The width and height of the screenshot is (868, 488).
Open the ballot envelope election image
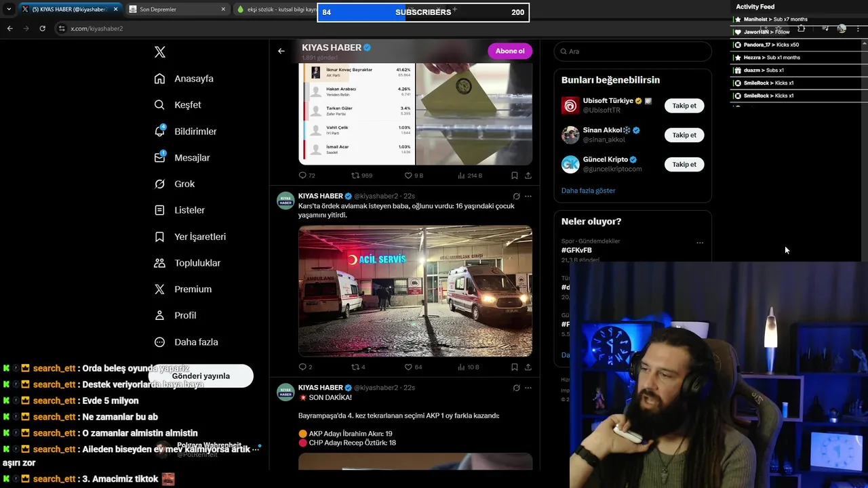[x=473, y=114]
